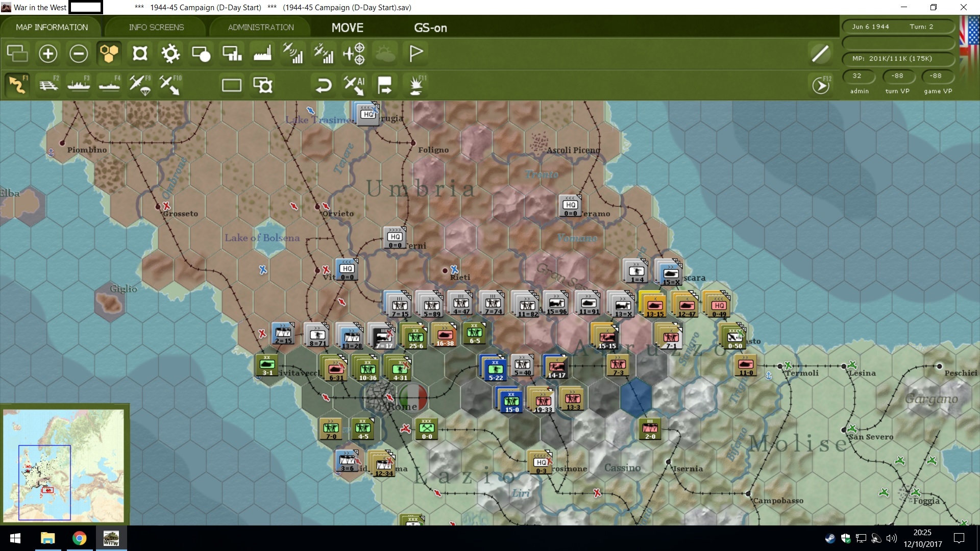Select the F9 air transport paradrop mode

(x=140, y=85)
